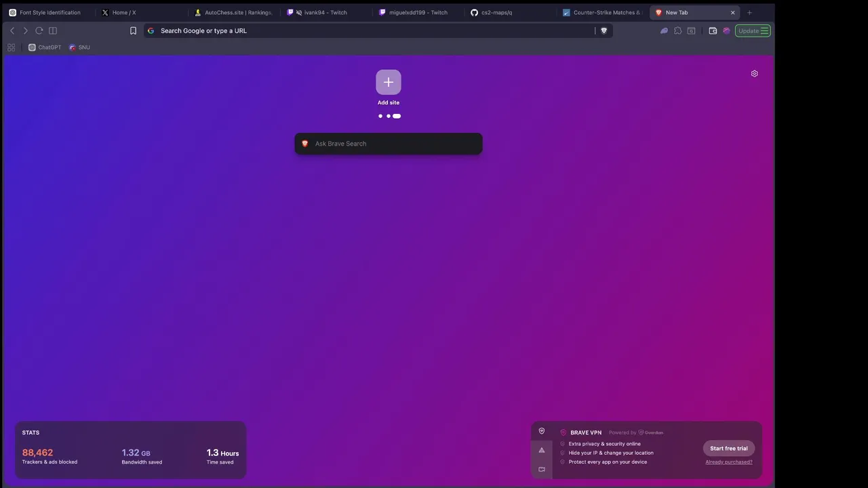The height and width of the screenshot is (488, 868).
Task: Bookmark this page icon
Action: [133, 30]
